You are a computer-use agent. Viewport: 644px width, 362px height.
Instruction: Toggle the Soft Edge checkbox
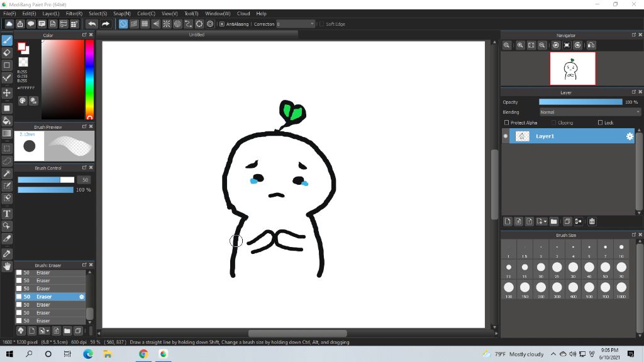click(321, 24)
